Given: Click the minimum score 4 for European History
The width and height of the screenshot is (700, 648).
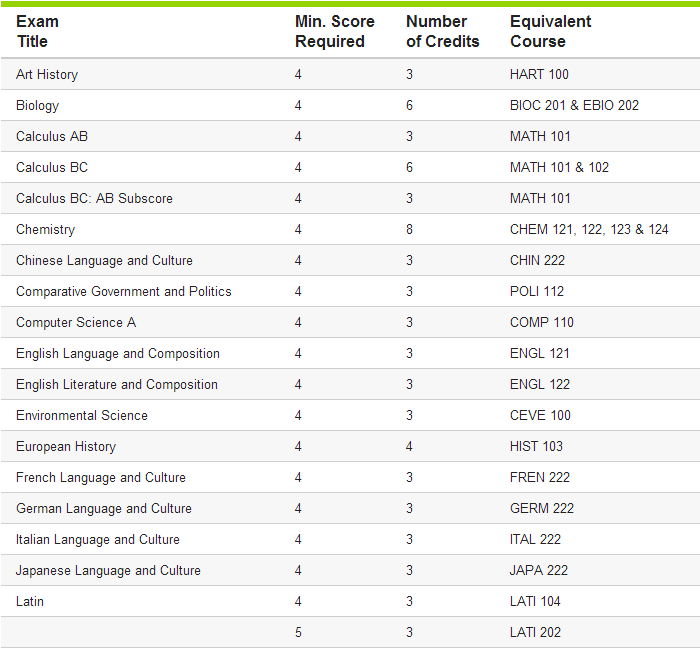Looking at the screenshot, I should (x=298, y=446).
